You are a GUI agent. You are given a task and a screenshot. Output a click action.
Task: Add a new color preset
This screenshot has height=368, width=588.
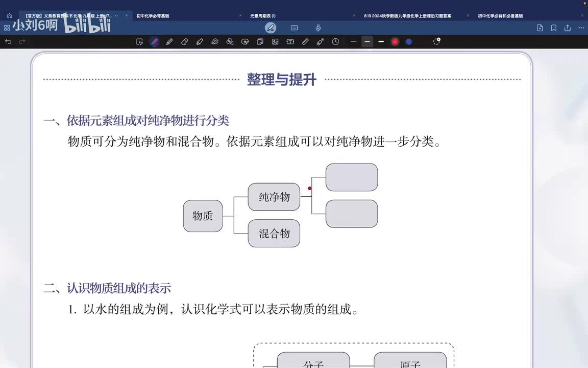436,41
